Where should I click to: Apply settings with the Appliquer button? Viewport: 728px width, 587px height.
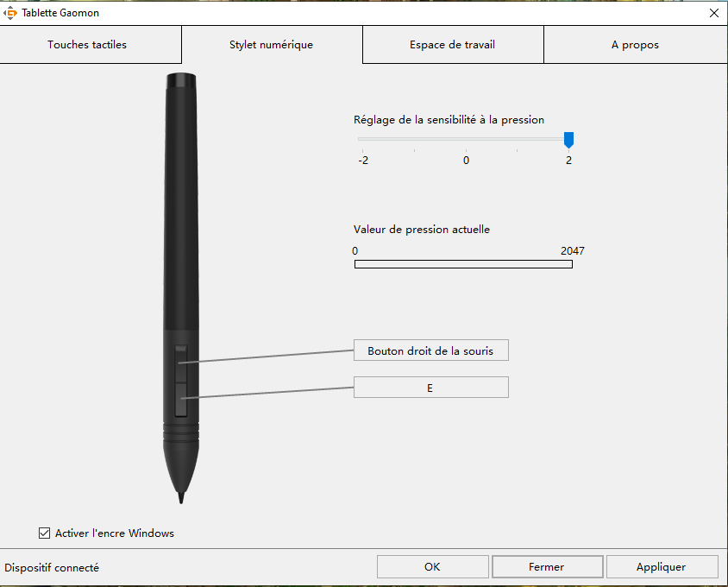662,567
